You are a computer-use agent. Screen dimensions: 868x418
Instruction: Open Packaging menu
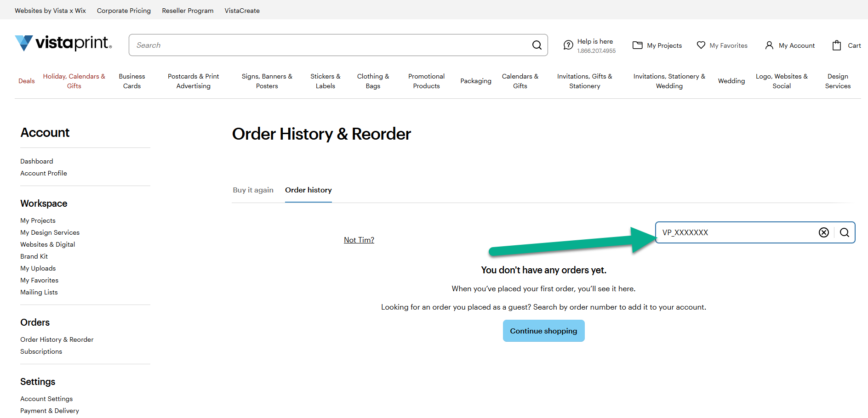click(x=476, y=81)
